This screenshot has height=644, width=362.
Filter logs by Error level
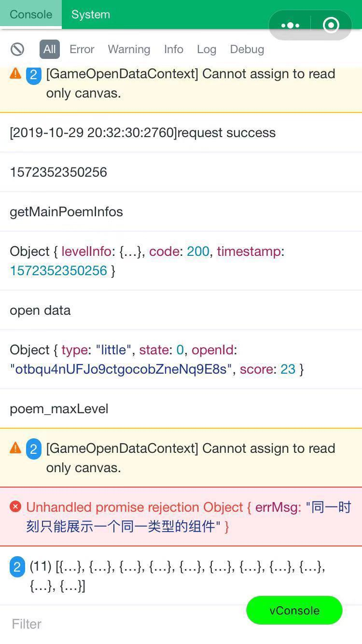(82, 49)
